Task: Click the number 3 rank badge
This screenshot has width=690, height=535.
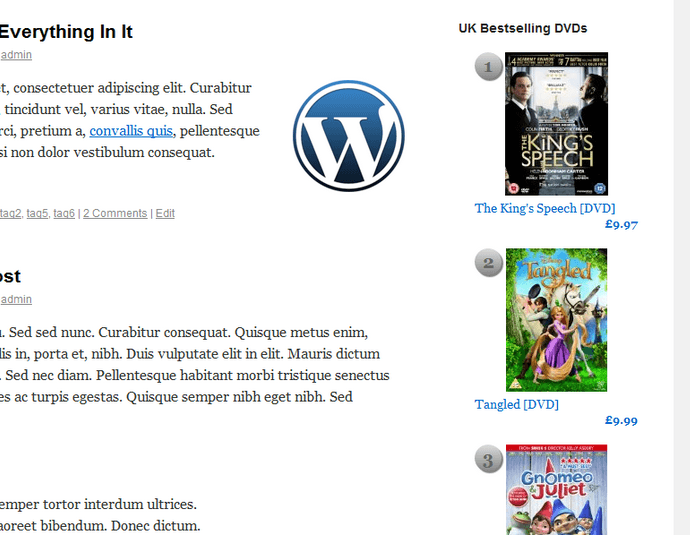Action: coord(489,459)
